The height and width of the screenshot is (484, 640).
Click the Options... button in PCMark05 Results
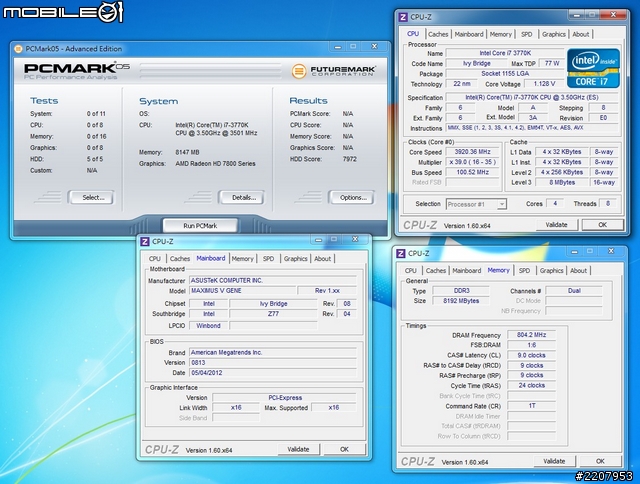(x=352, y=198)
